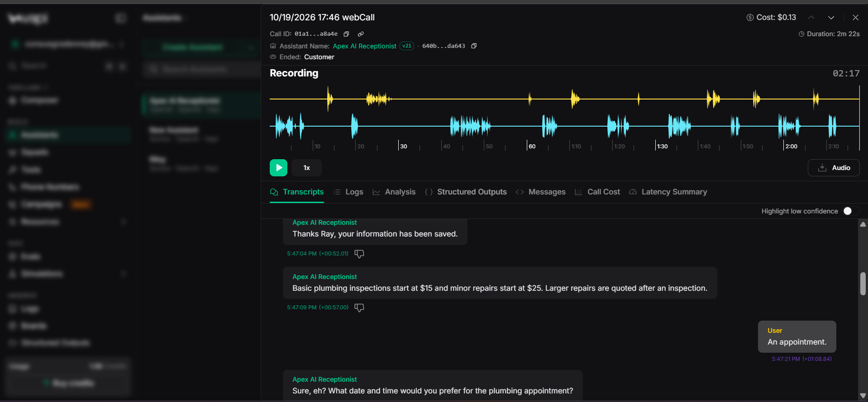The image size is (868, 402).
Task: Copy the assistant ID 640b...da643
Action: tap(474, 46)
